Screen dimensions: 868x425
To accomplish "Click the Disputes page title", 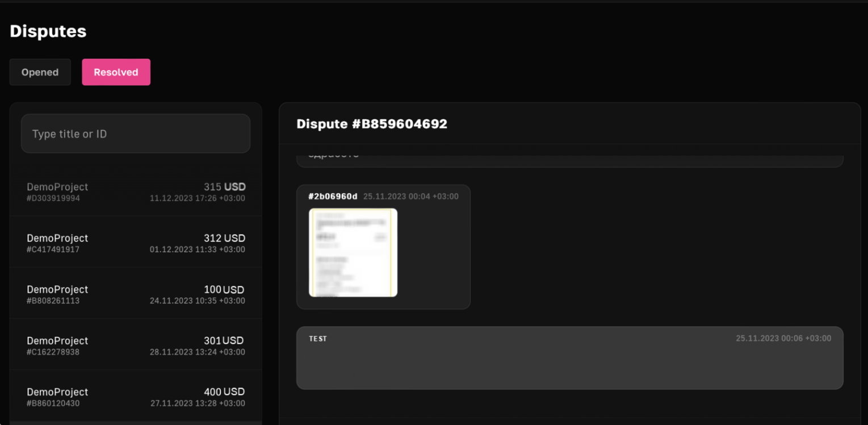I will click(48, 31).
